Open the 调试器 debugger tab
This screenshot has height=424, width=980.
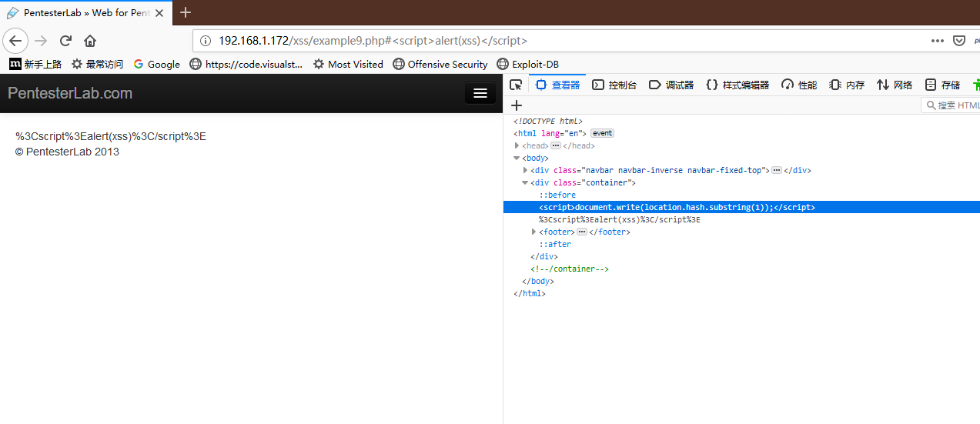671,85
